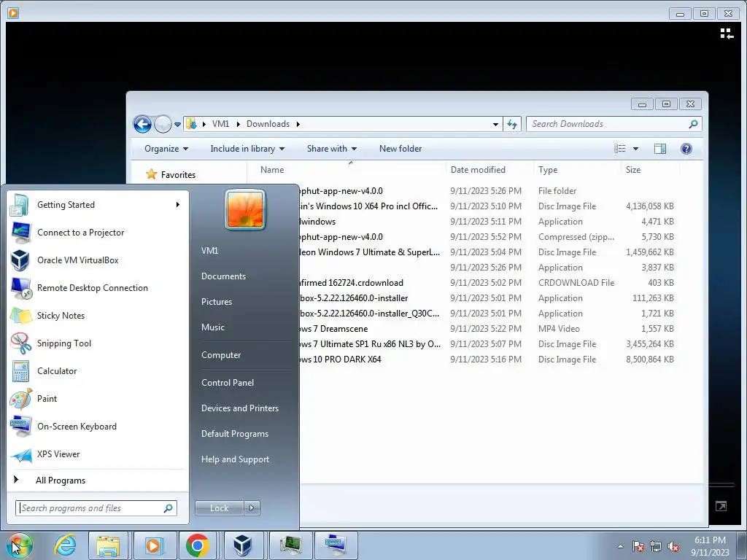Open the system monitor taskbar icon
This screenshot has width=747, height=560.
[x=290, y=545]
